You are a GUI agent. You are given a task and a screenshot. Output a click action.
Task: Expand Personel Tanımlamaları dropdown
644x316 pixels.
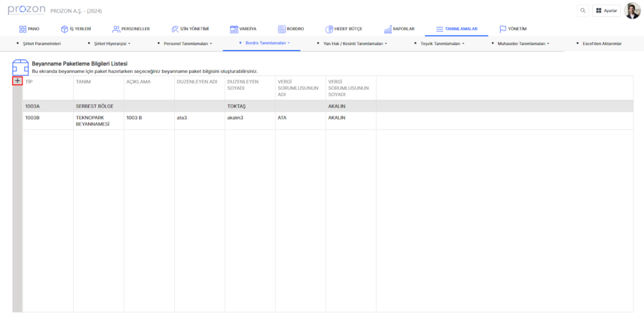[187, 44]
